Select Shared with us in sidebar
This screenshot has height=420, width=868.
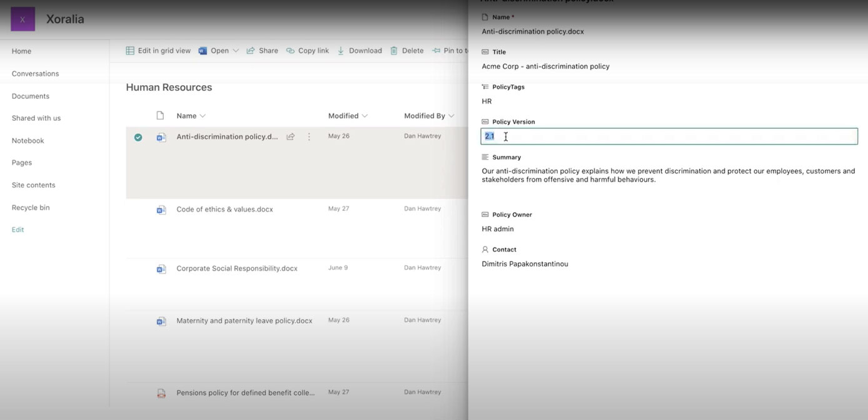[x=36, y=118]
